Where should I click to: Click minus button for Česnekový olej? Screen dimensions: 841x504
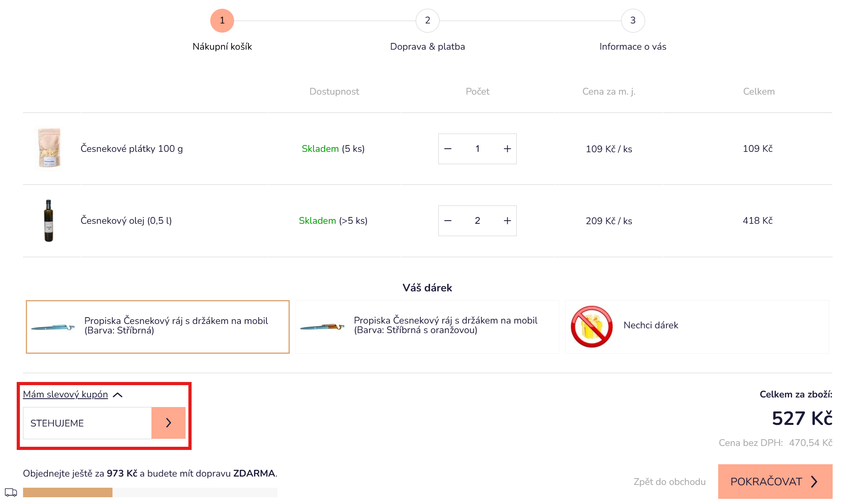coord(448,221)
